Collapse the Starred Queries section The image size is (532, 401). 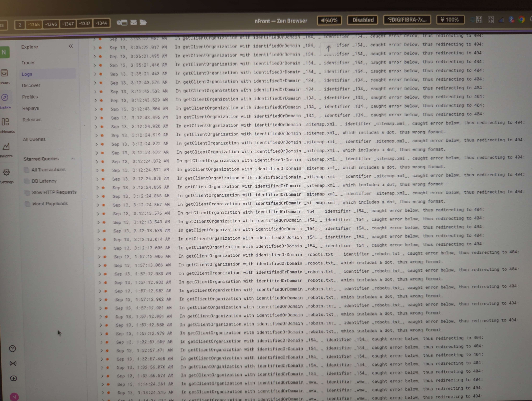[x=73, y=159]
